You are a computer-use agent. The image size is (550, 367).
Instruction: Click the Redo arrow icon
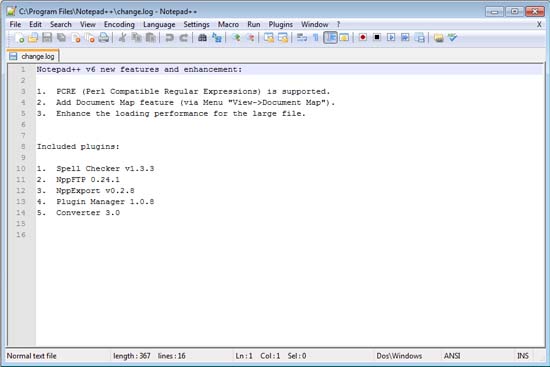(x=183, y=38)
